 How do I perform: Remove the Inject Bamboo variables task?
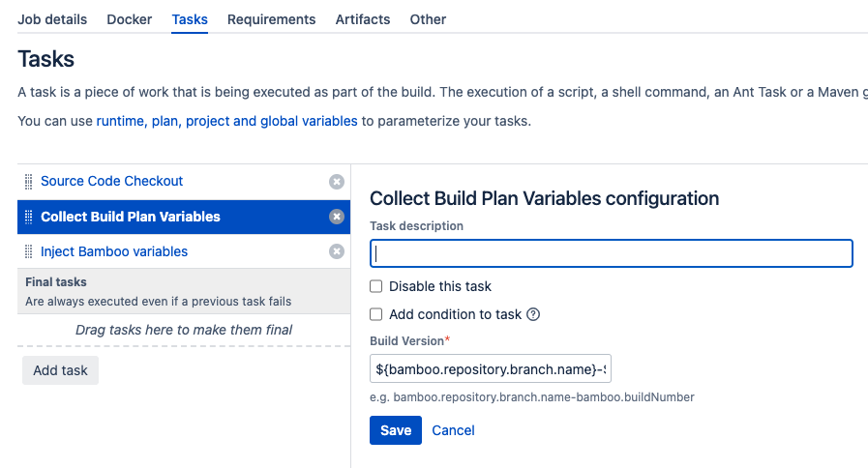pos(336,251)
